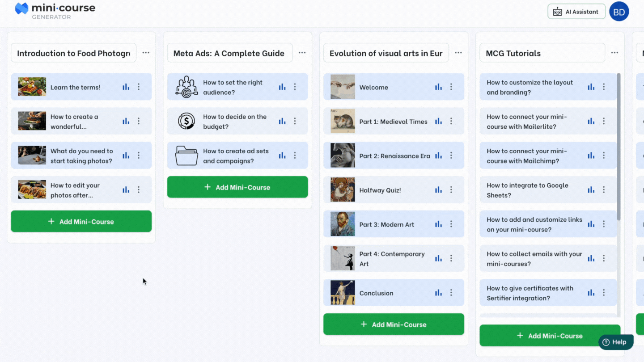Expand Meta Ads collection options menu
Viewport: 644px width, 362px height.
pos(302,53)
